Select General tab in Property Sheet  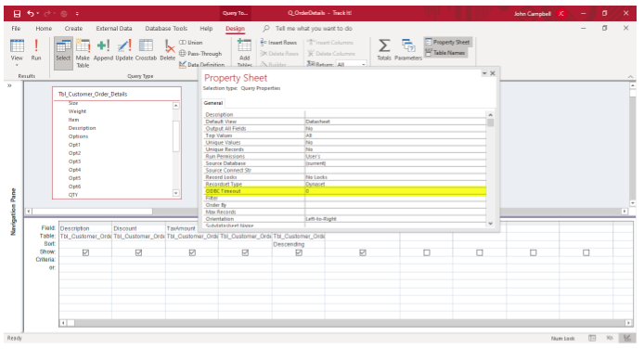point(213,103)
